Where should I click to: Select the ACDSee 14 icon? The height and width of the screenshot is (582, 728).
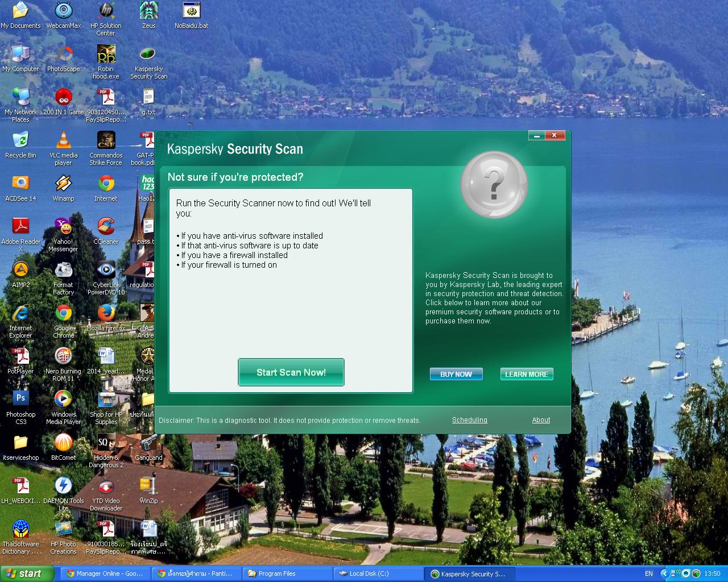click(20, 188)
